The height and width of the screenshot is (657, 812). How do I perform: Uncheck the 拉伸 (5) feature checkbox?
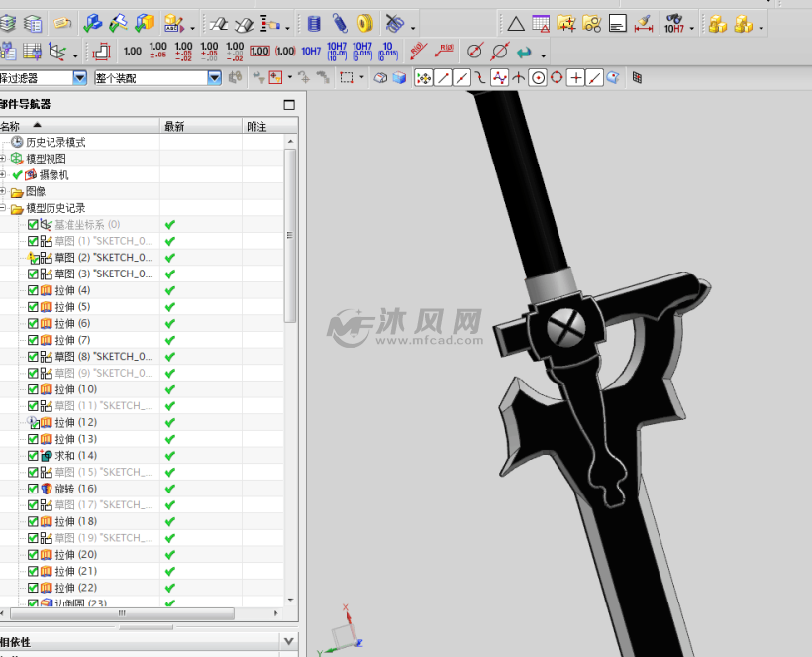click(33, 307)
